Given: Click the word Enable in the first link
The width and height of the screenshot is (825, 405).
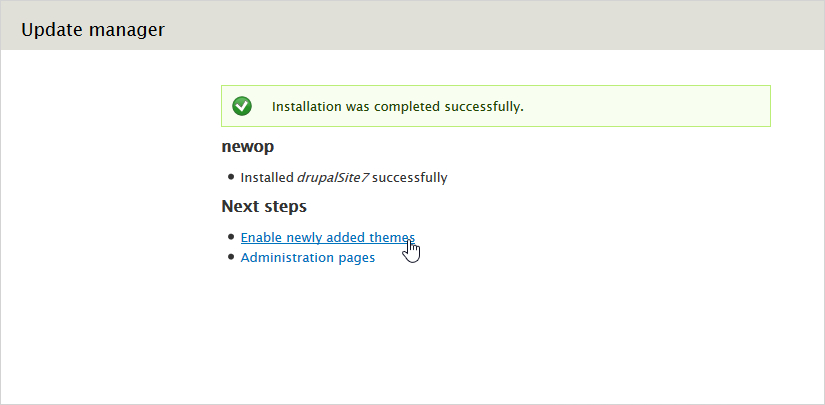Looking at the screenshot, I should click(x=262, y=238).
